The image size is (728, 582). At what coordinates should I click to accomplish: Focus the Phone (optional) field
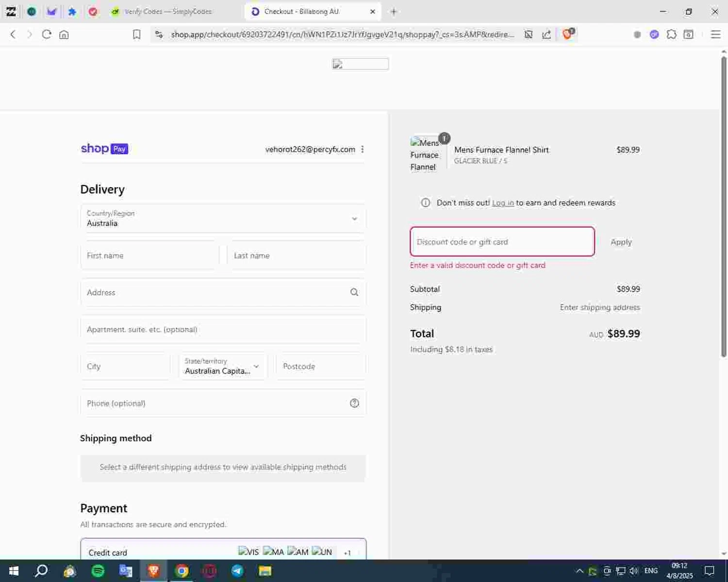223,403
